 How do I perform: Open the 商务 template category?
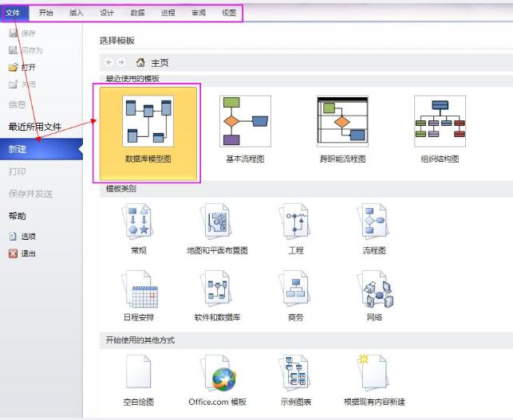pos(296,296)
